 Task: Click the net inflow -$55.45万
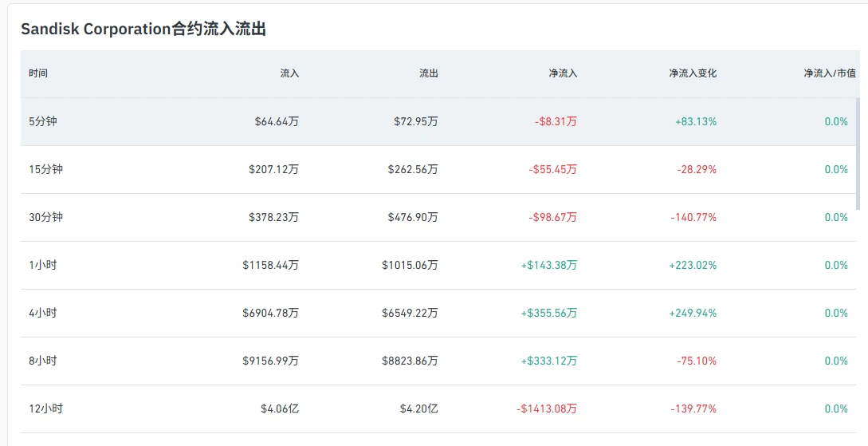(x=553, y=169)
